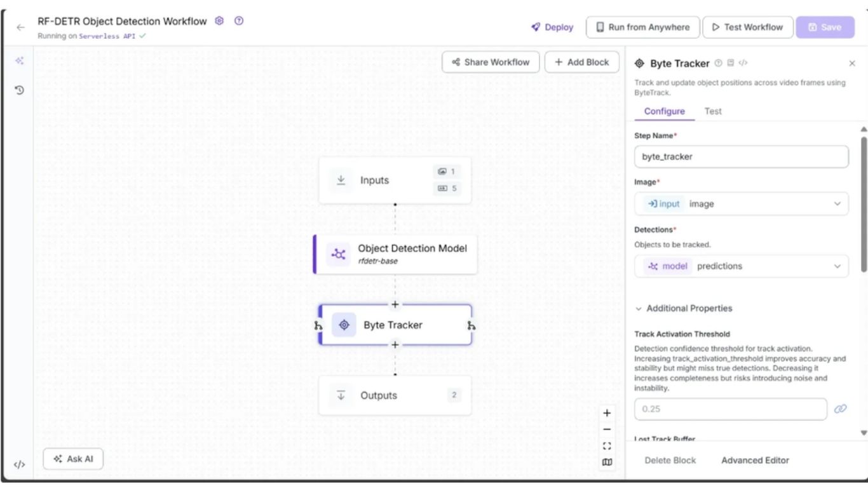Open the code view using the bottom-left </> icon
The height and width of the screenshot is (488, 868).
click(x=18, y=466)
